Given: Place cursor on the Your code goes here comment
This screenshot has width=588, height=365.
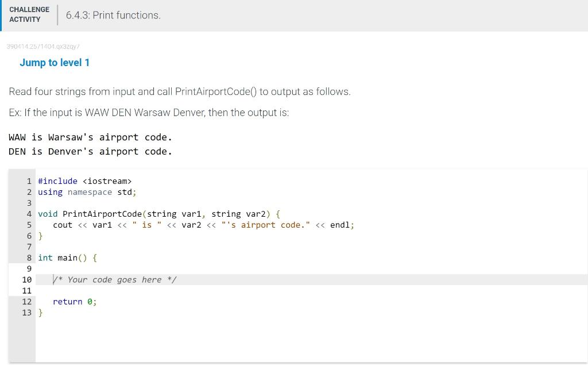Looking at the screenshot, I should pos(114,279).
